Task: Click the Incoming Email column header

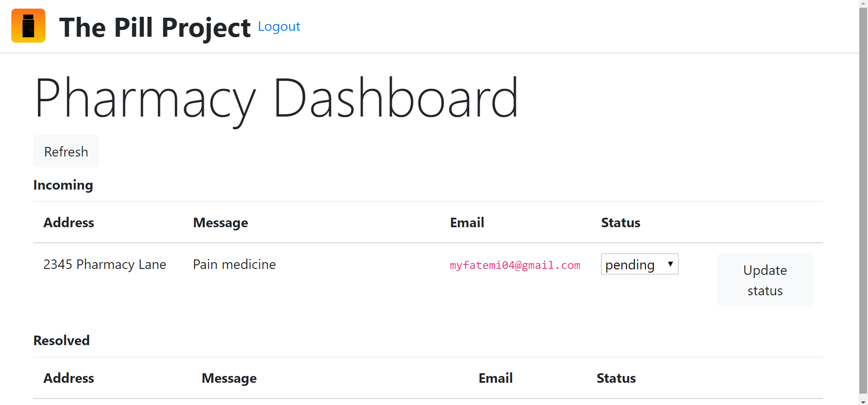Action: point(467,223)
